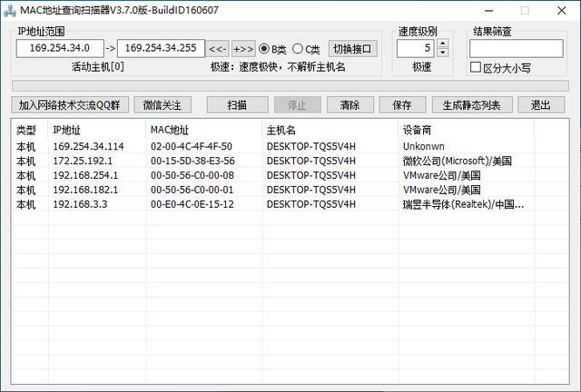
Task: Sort by IP地址 column header
Action: click(97, 130)
